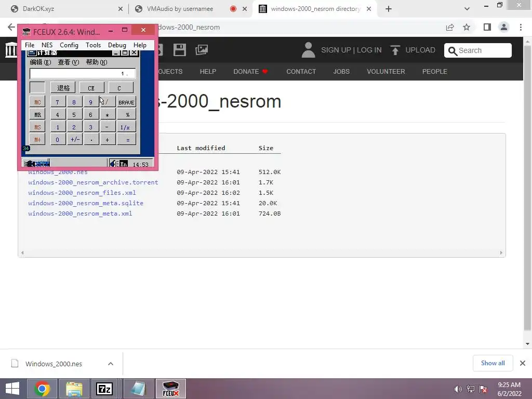This screenshot has width=532, height=399.
Task: Open the JOBS link
Action: pyautogui.click(x=341, y=72)
